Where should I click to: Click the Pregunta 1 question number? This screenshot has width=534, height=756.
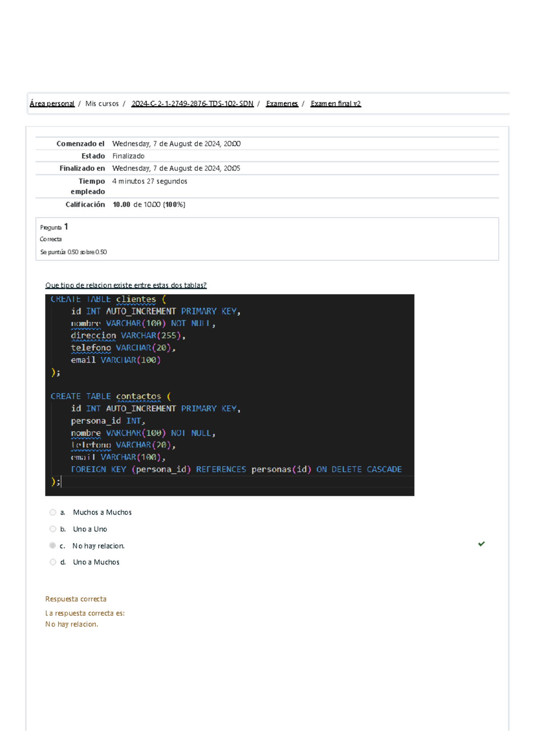click(54, 227)
